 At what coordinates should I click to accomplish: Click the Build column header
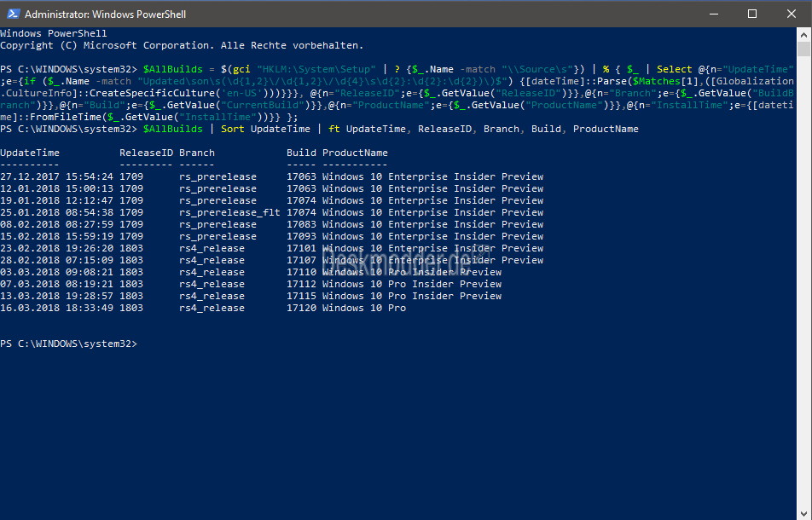301,153
